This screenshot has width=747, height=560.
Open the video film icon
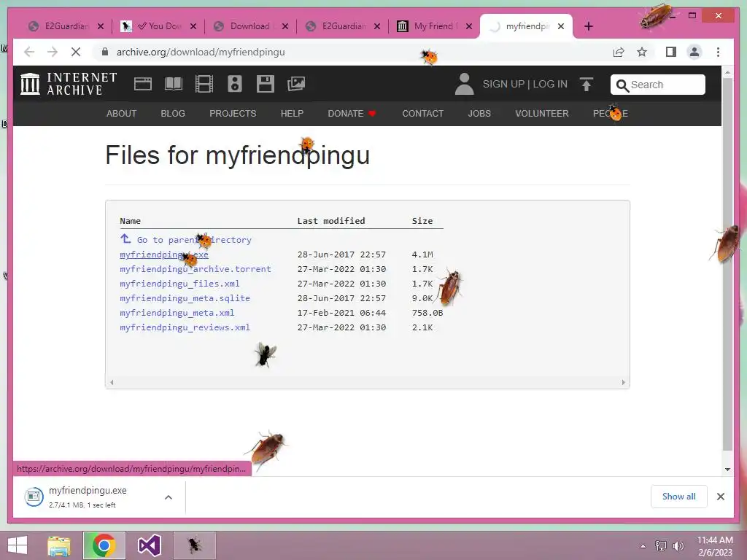pyautogui.click(x=204, y=85)
